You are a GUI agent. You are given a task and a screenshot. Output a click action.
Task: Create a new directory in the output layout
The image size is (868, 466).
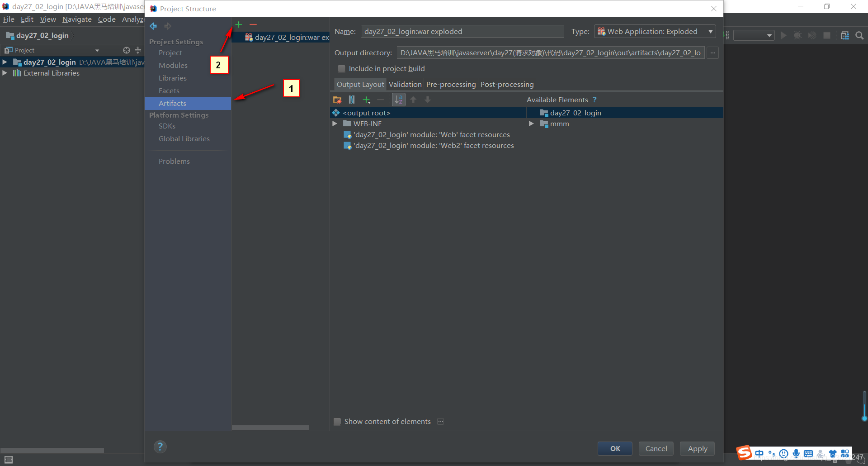337,100
